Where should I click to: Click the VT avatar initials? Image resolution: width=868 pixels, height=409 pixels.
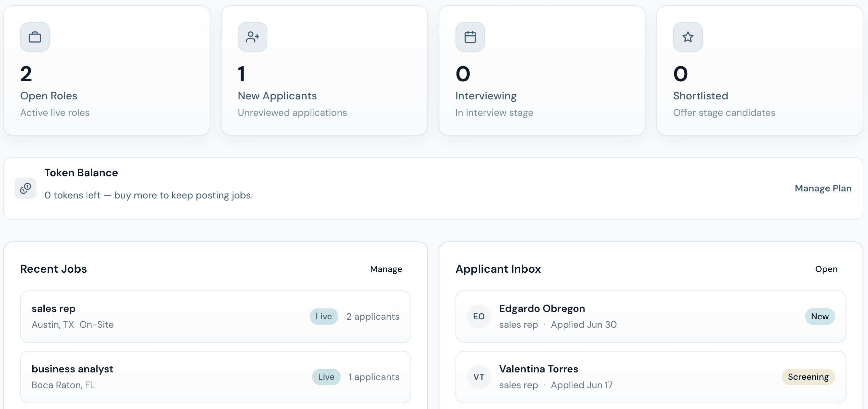(479, 377)
